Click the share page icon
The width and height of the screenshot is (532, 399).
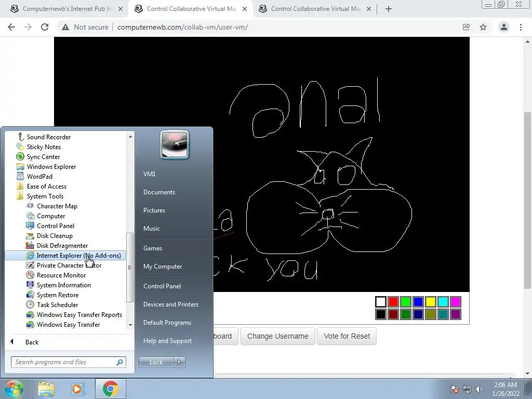(x=466, y=27)
